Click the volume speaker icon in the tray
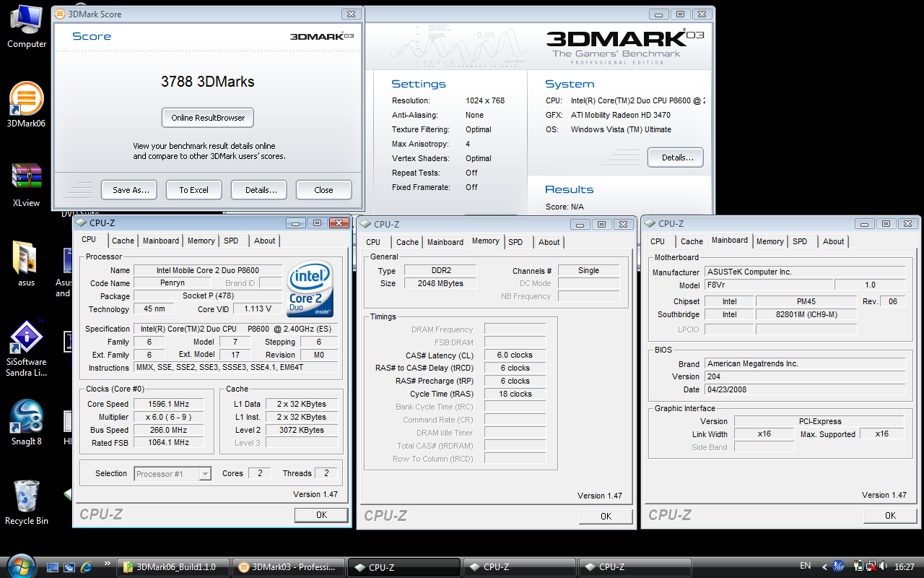Viewport: 924px width, 578px height. point(884,566)
